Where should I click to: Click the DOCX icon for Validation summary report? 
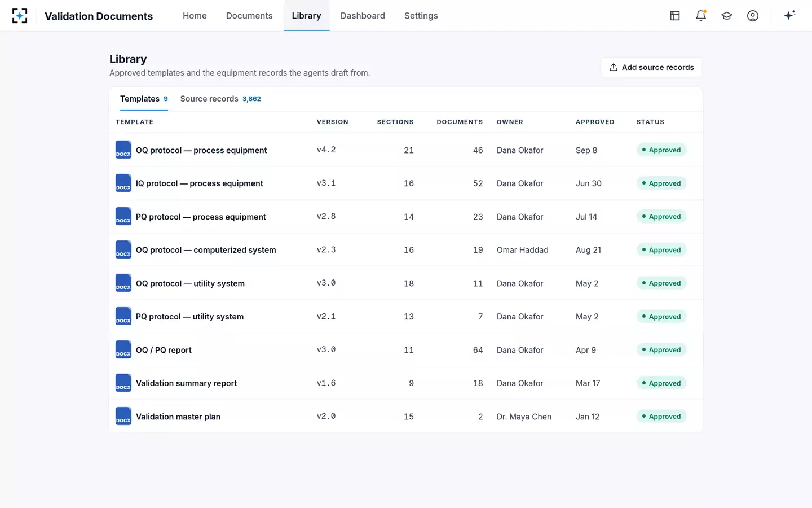(123, 383)
